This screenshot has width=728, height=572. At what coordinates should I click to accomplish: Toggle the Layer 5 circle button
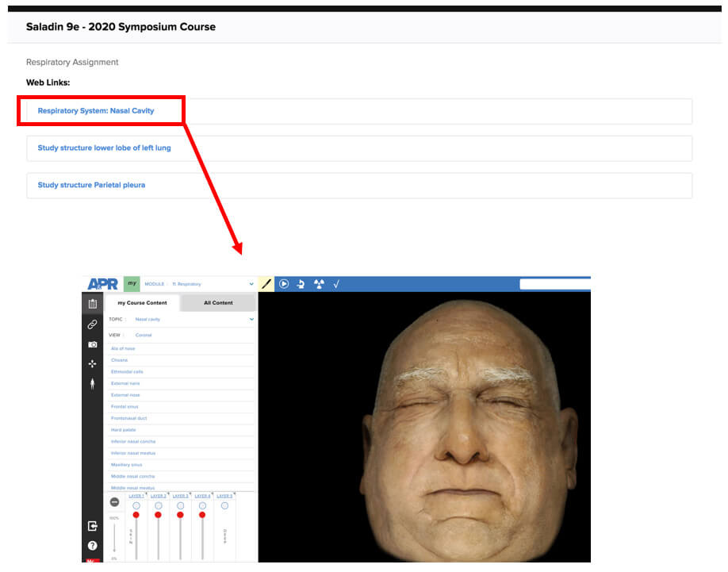224,505
